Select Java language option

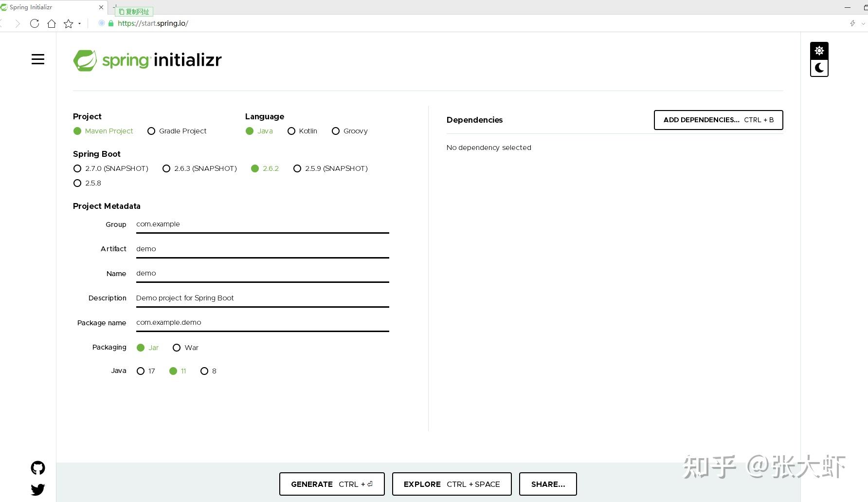pos(259,131)
